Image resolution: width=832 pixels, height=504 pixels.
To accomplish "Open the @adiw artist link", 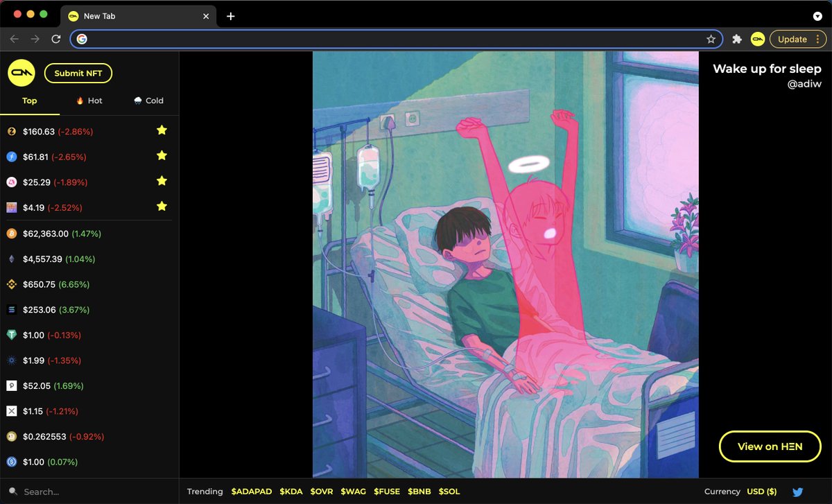I will point(804,84).
